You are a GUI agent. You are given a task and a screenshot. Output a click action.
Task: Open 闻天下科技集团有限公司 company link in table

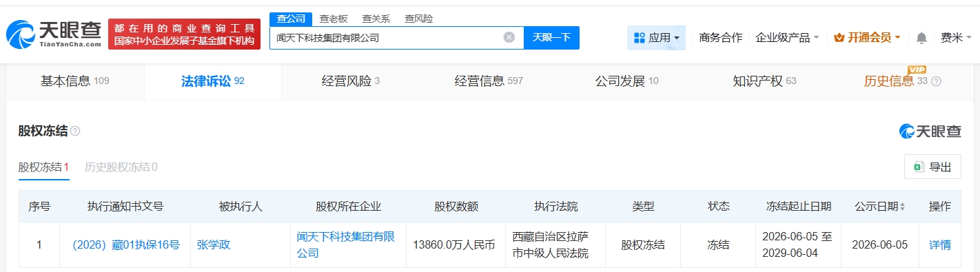pyautogui.click(x=345, y=244)
